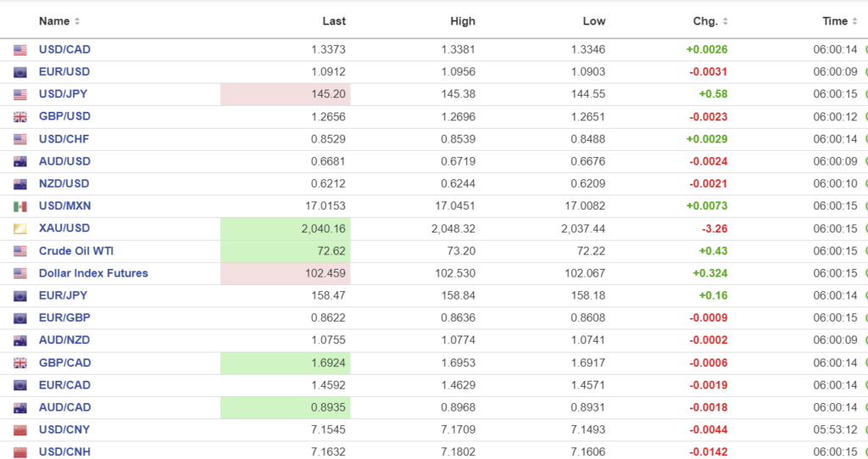The height and width of the screenshot is (459, 868).
Task: Sort by the Time column arrows
Action: pyautogui.click(x=854, y=21)
